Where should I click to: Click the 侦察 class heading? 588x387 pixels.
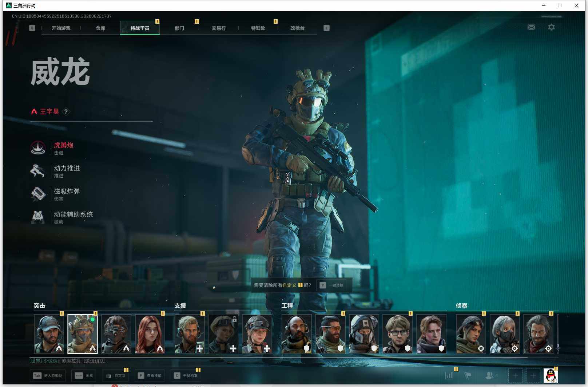(461, 306)
